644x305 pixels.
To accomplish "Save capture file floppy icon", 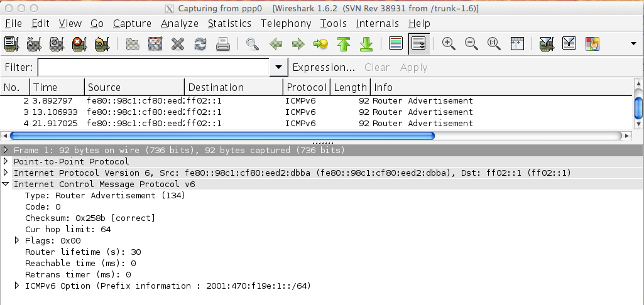I will 155,43.
